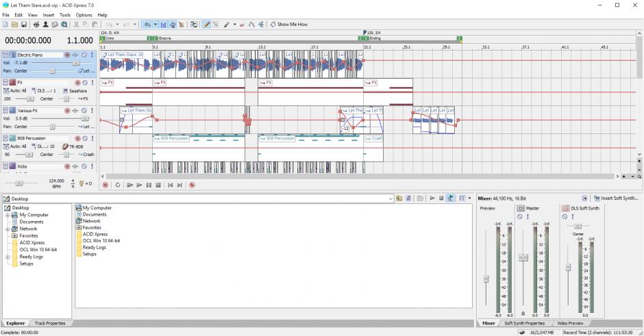The height and width of the screenshot is (336, 644).
Task: Select the Paint brush tool
Action: coord(227,25)
